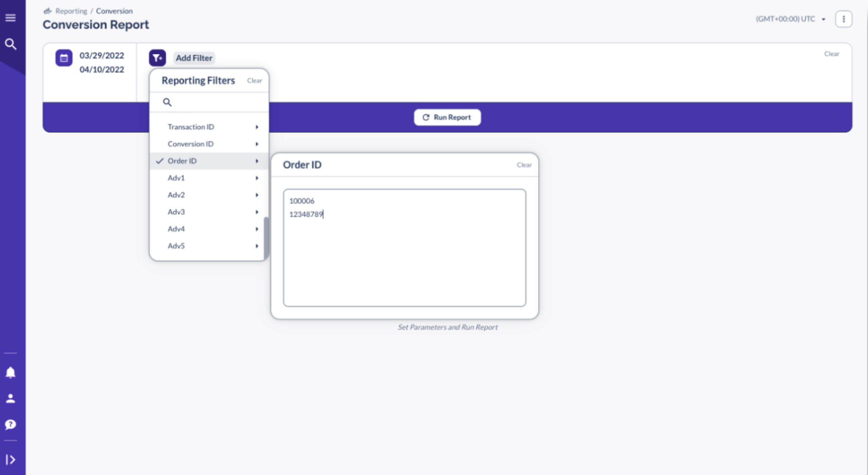Uncheck the Order ID checkmark

click(160, 161)
